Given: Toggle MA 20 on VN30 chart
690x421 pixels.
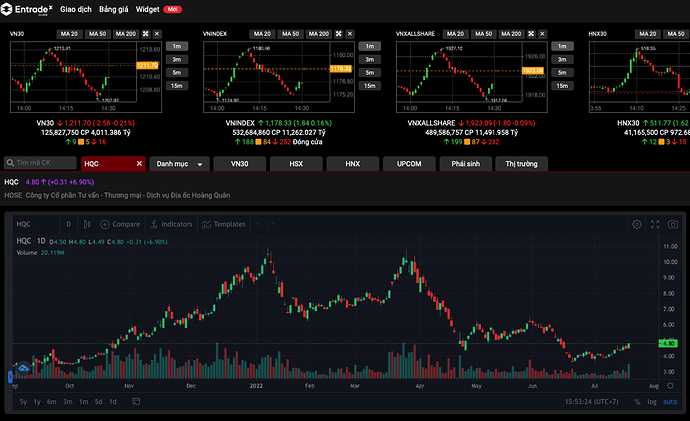Looking at the screenshot, I should pos(69,34).
